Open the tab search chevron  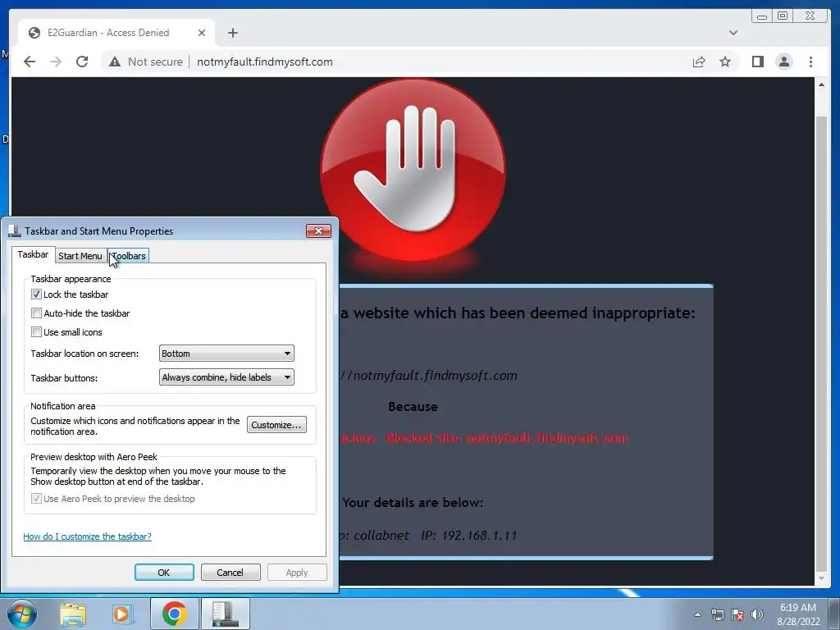pyautogui.click(x=733, y=33)
